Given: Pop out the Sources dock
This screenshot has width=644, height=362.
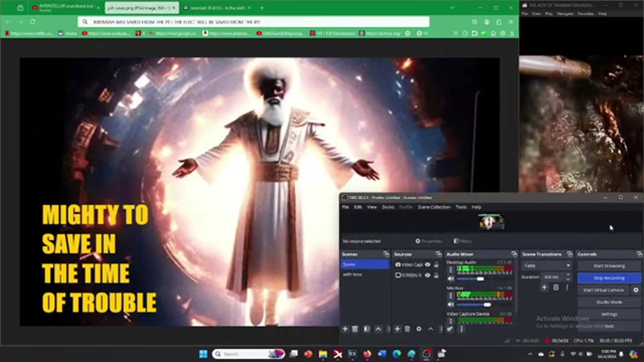Looking at the screenshot, I should pyautogui.click(x=438, y=254).
